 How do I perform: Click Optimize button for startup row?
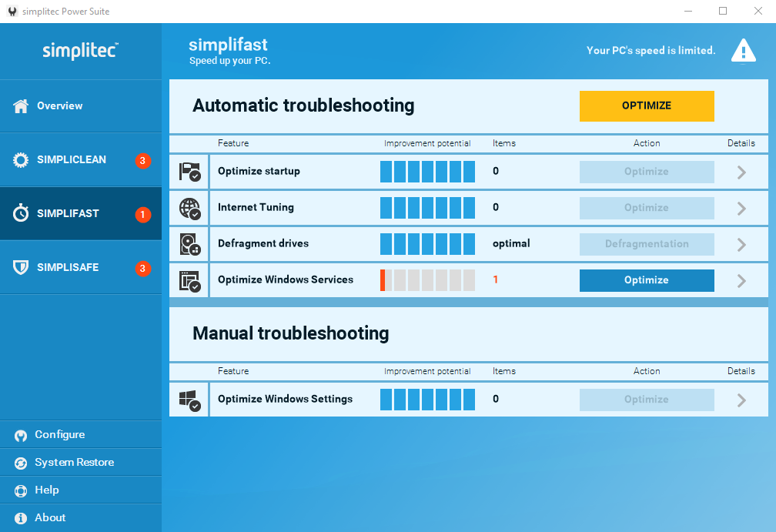[647, 172]
